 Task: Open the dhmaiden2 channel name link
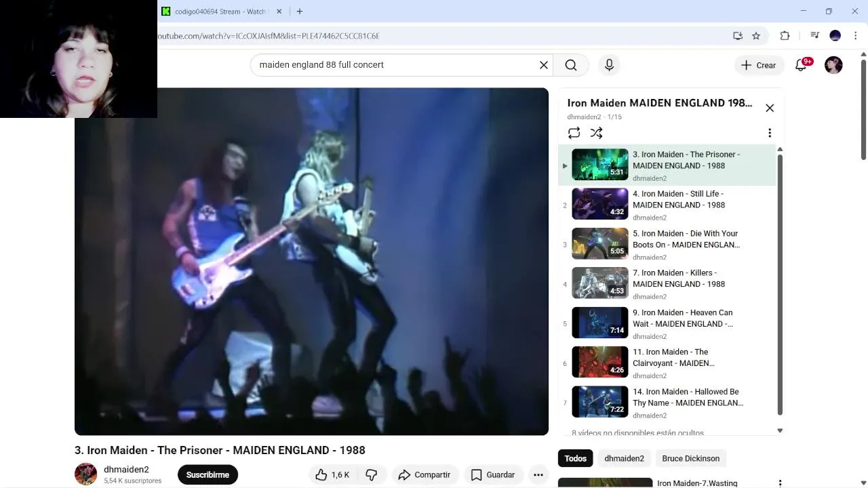(126, 469)
